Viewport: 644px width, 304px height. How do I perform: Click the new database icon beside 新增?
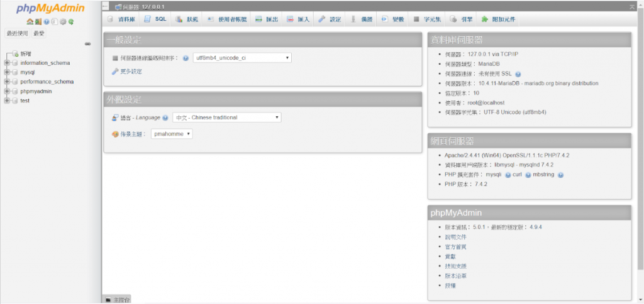[x=15, y=53]
